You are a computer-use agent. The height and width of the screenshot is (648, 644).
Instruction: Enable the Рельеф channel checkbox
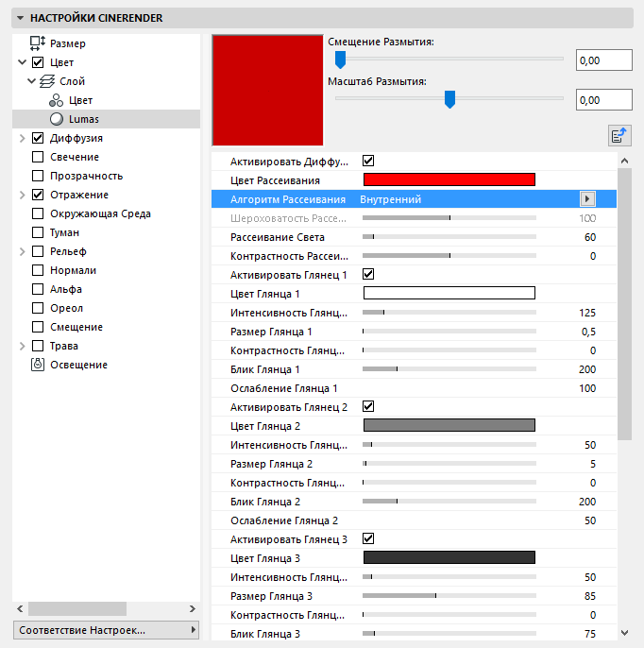pyautogui.click(x=38, y=251)
